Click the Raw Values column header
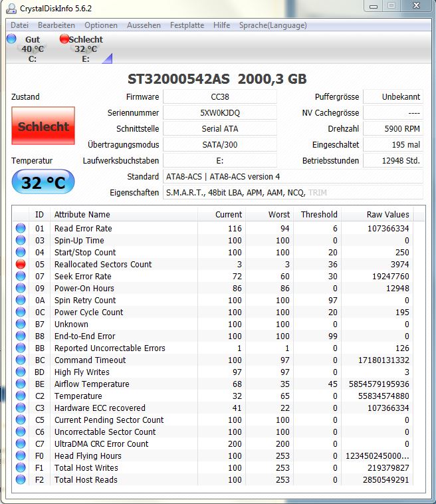 (378, 214)
